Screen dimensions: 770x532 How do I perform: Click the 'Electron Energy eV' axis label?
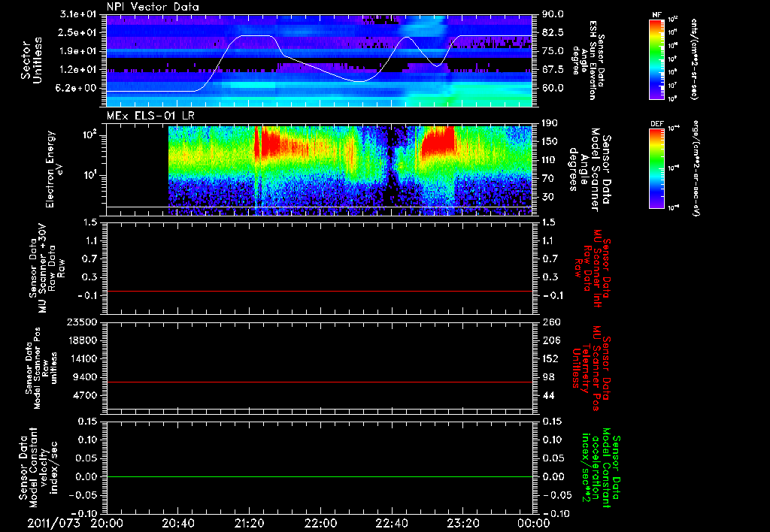click(54, 169)
